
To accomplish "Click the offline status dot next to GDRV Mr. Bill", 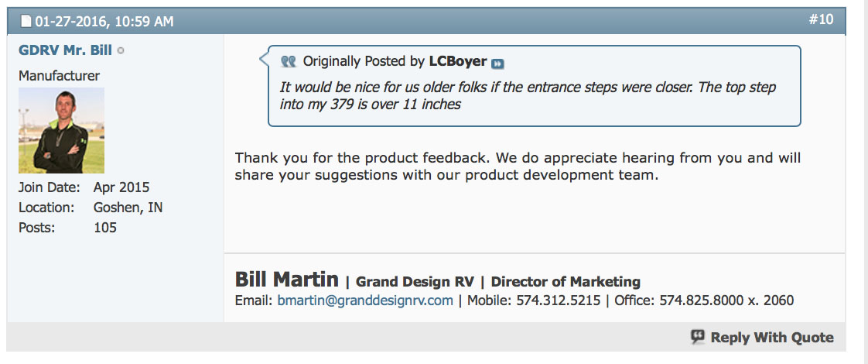I will click(x=121, y=51).
